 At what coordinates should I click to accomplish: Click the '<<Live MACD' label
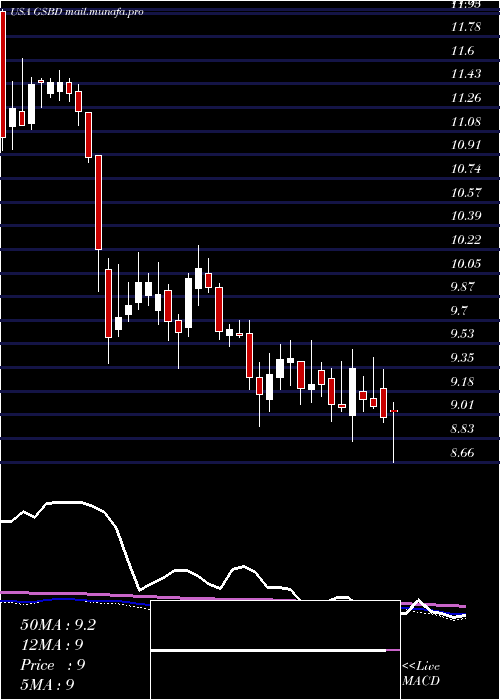pos(421,674)
